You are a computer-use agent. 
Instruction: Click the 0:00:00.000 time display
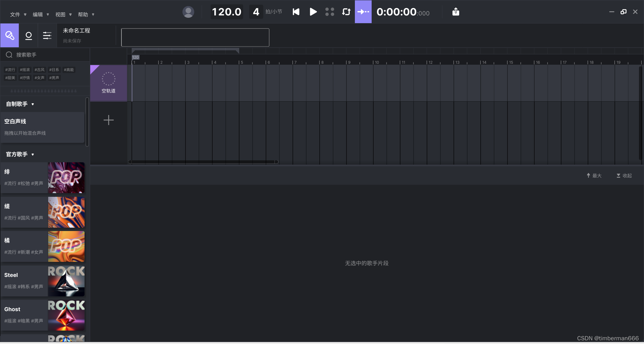point(403,12)
